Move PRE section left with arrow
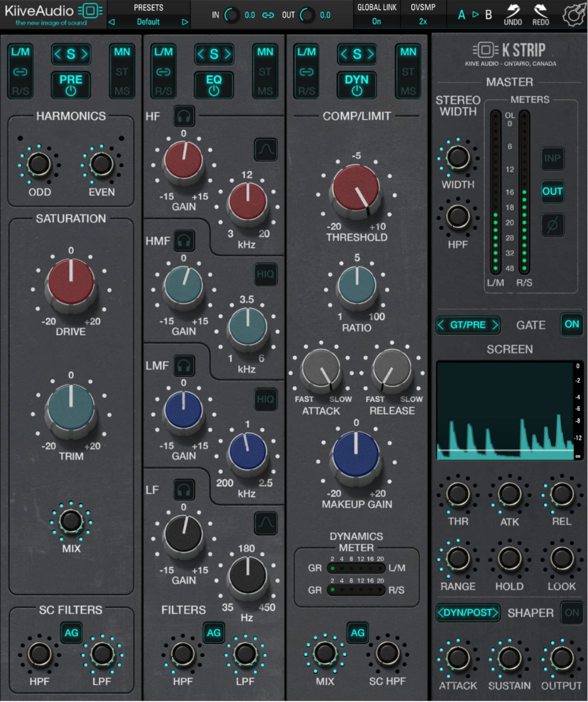This screenshot has height=702, width=588. [58, 54]
